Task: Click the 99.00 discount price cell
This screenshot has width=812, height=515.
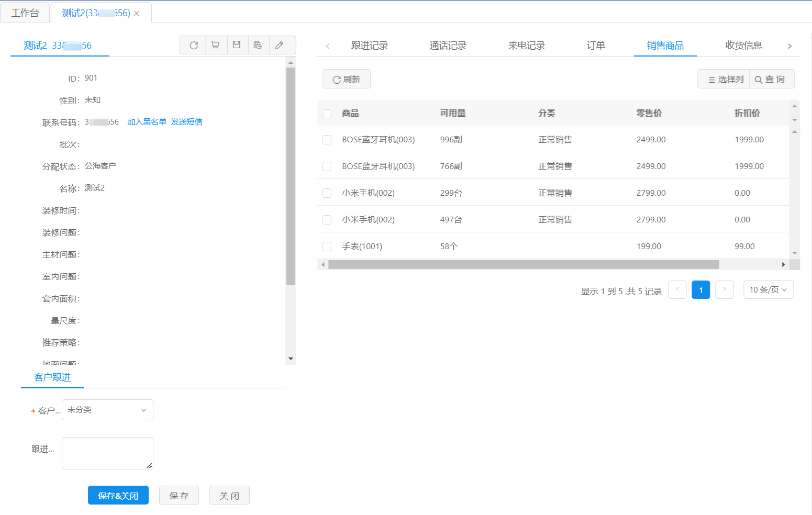Action: coord(744,247)
